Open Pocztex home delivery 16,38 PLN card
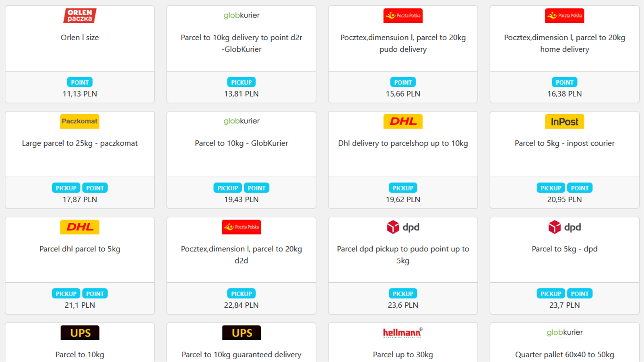 pos(564,43)
